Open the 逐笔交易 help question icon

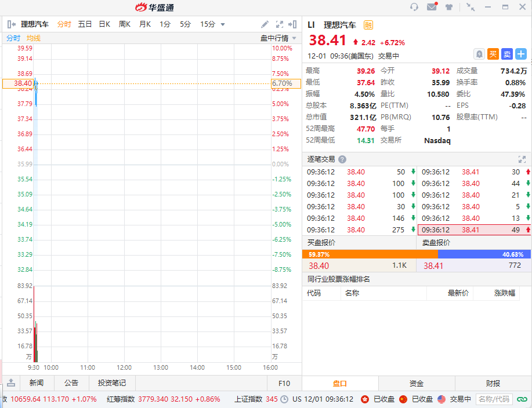(x=342, y=159)
